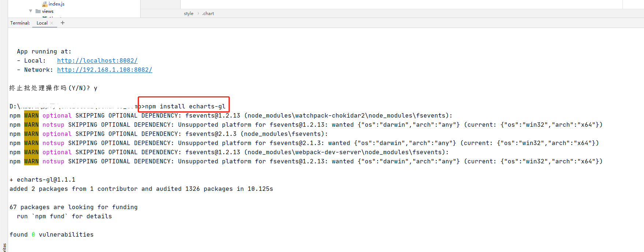Open the http://localhost:8082/ link

(x=97, y=61)
